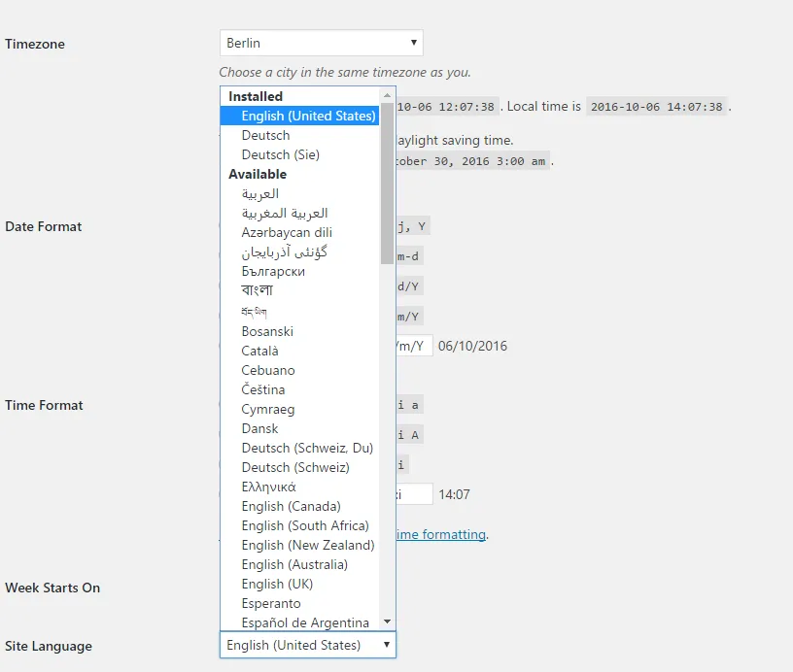Click the language list scroll-up arrow
This screenshot has width=793, height=672.
pos(387,95)
